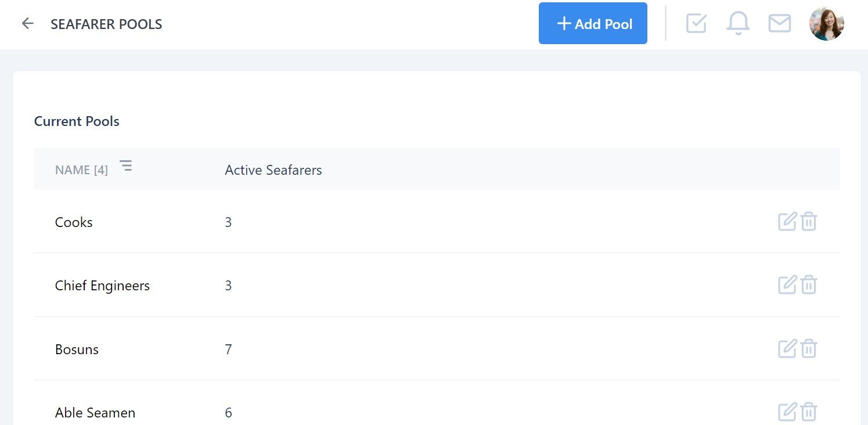Select the Chief Engineers pool name
The height and width of the screenshot is (425, 868).
pyautogui.click(x=102, y=286)
